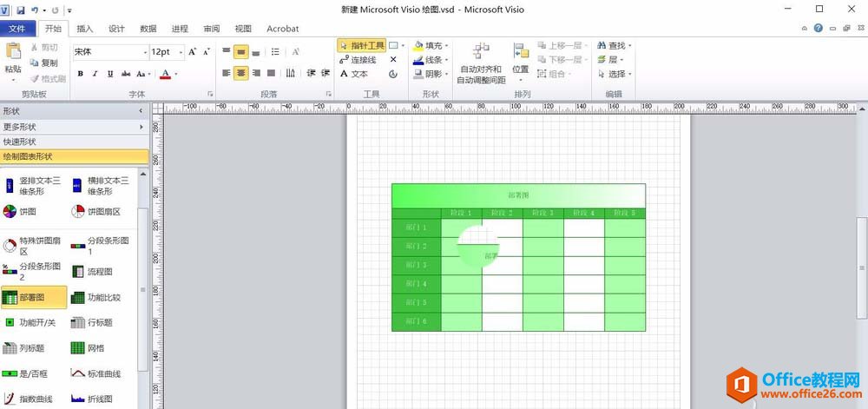Switch to the Insert (插入) tab
Screen dimensions: 868x409
point(85,29)
